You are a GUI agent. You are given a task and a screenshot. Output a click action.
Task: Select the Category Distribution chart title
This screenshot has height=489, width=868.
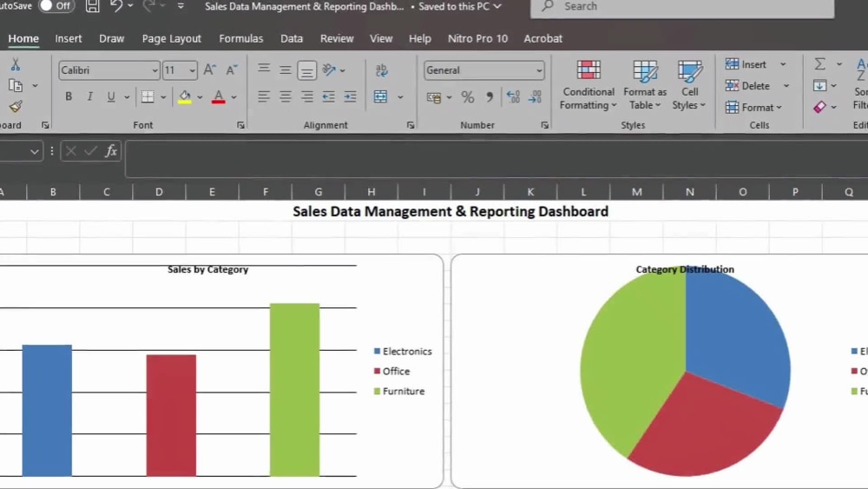[685, 270]
